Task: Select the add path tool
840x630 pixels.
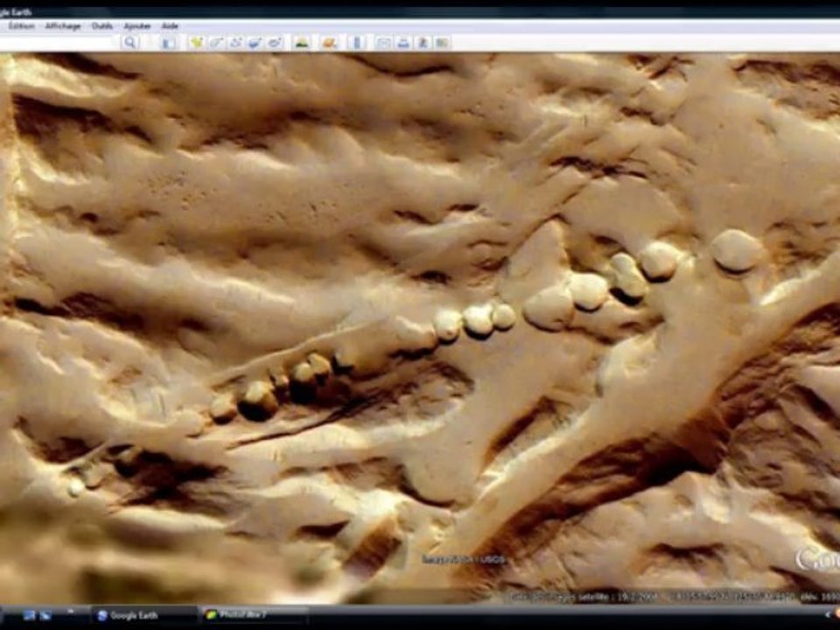Action: click(x=235, y=42)
